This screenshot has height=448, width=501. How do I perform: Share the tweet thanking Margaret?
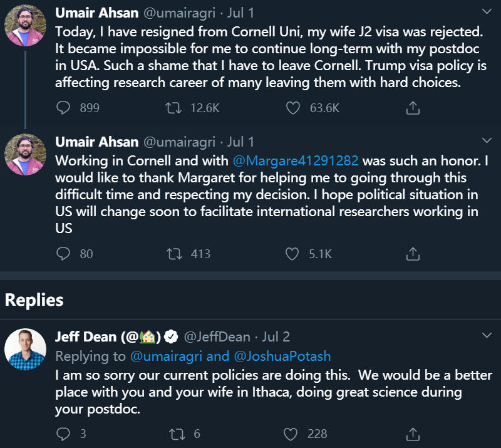pos(413,254)
